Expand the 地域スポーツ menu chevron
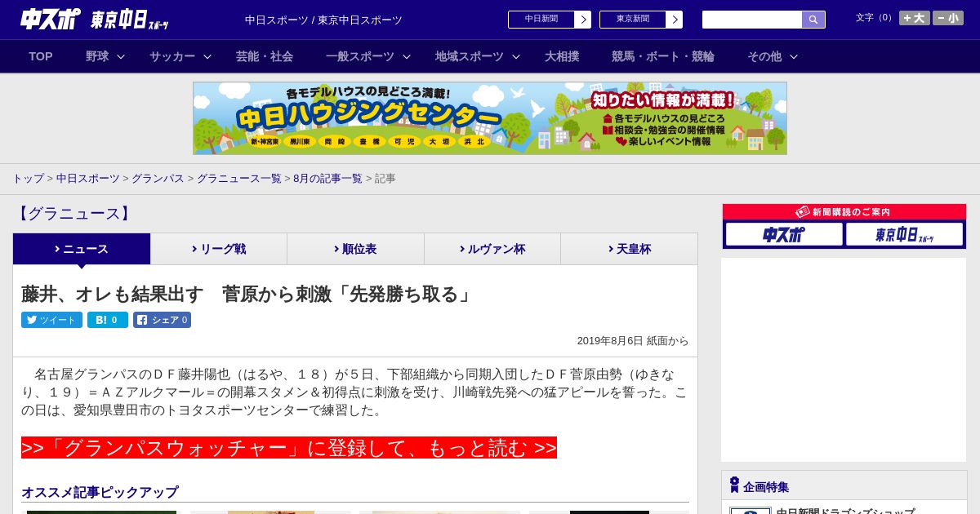 tap(516, 57)
